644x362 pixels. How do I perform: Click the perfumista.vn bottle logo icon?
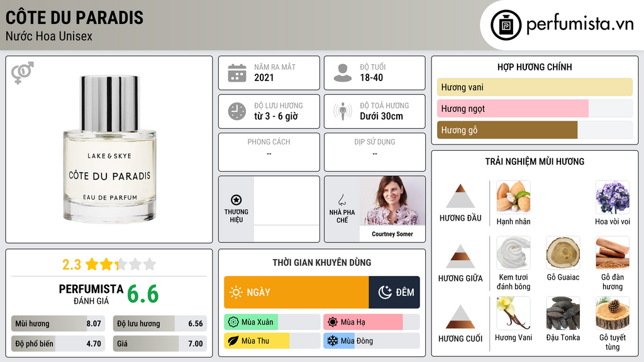pos(506,25)
